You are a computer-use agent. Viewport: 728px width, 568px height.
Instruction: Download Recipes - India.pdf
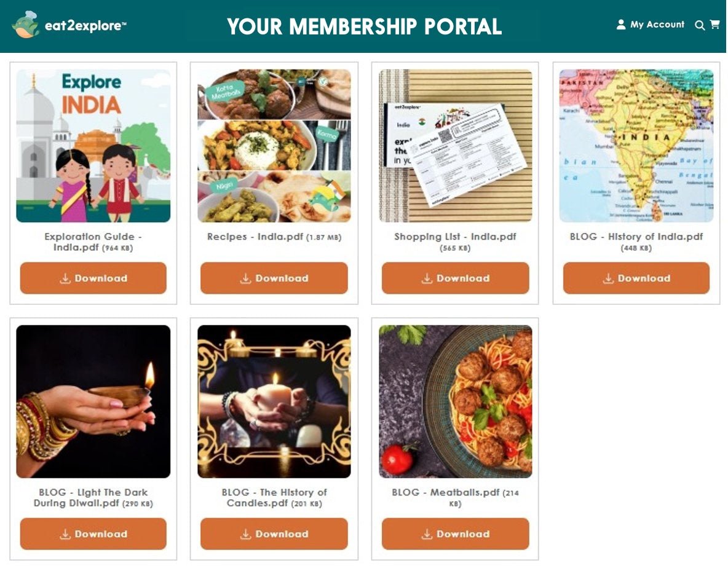274,278
